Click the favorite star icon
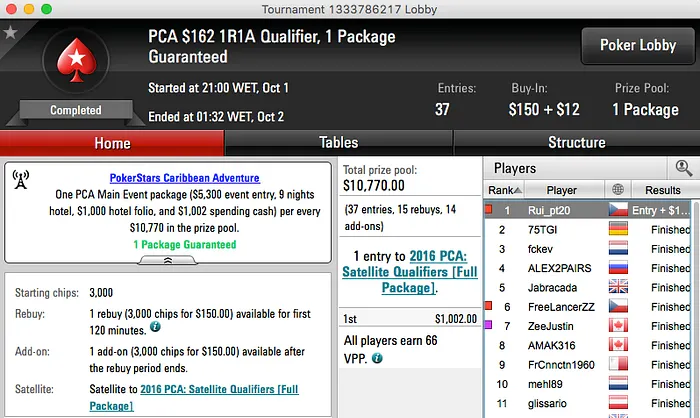Screen dimensions: 700x418 pyautogui.click(x=10, y=32)
